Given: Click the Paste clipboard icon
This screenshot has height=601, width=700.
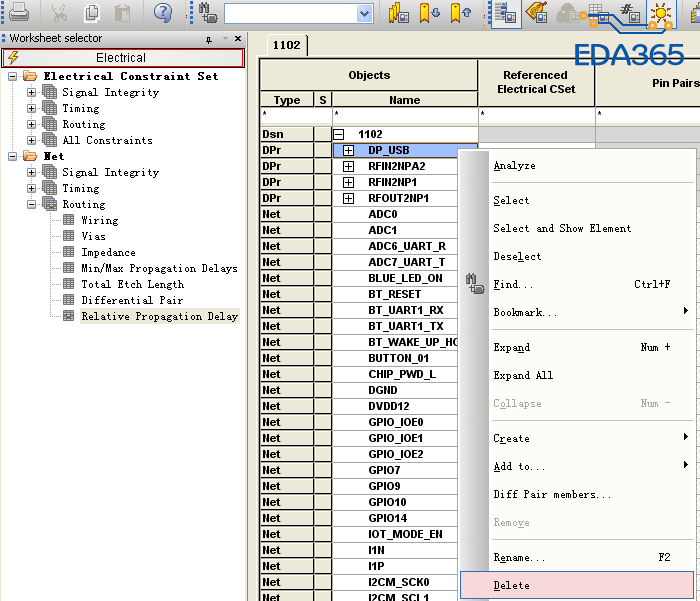Looking at the screenshot, I should point(122,13).
